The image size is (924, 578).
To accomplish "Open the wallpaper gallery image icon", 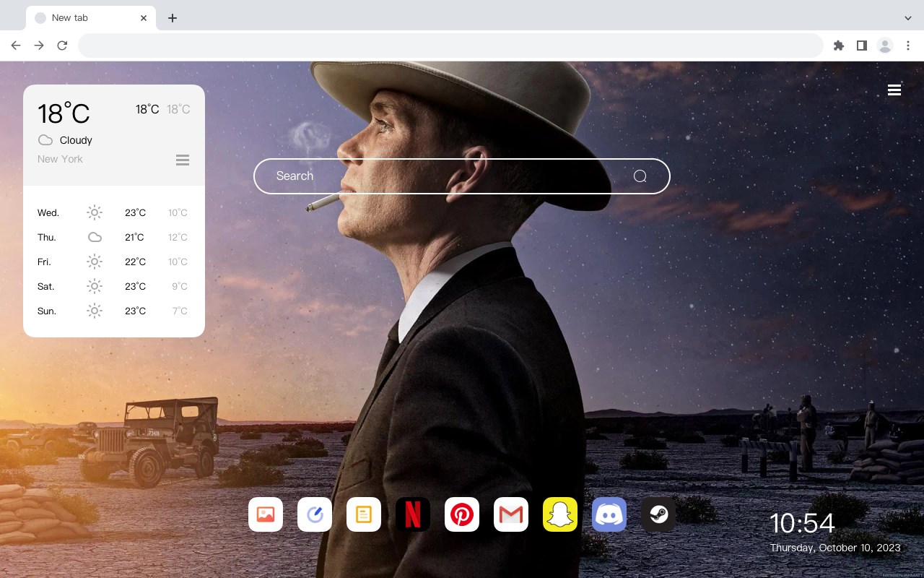I will pos(266,514).
